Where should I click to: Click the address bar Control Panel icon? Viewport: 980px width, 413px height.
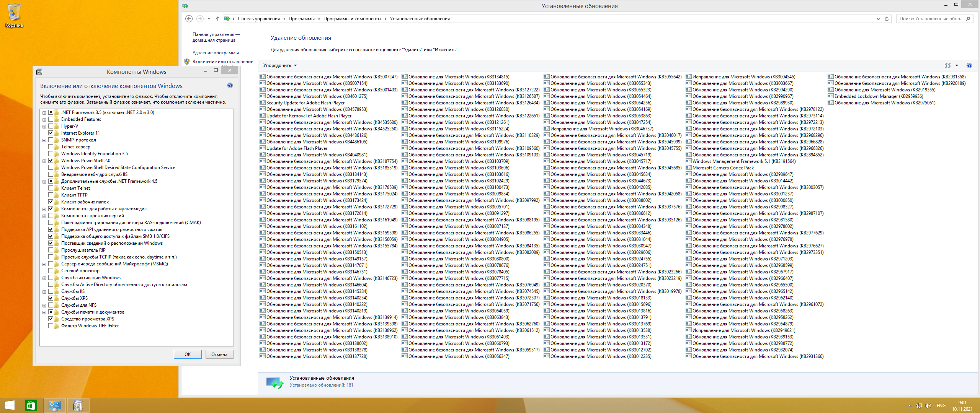tap(227, 19)
